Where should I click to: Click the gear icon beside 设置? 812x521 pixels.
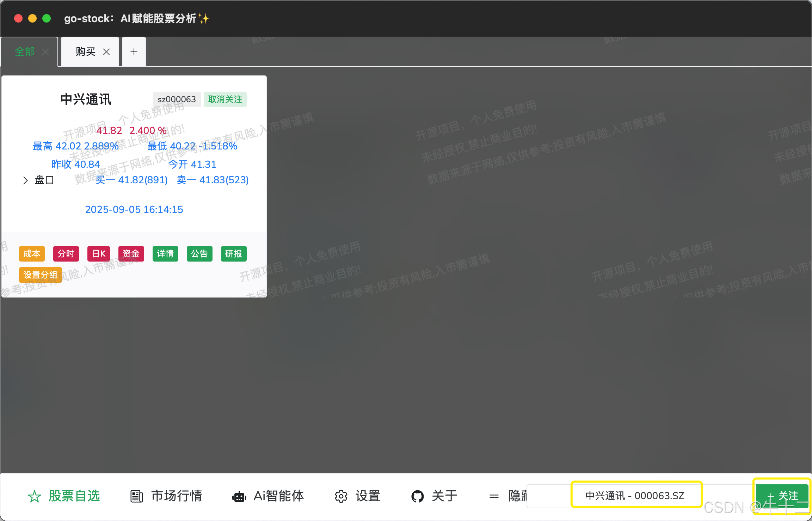point(341,496)
